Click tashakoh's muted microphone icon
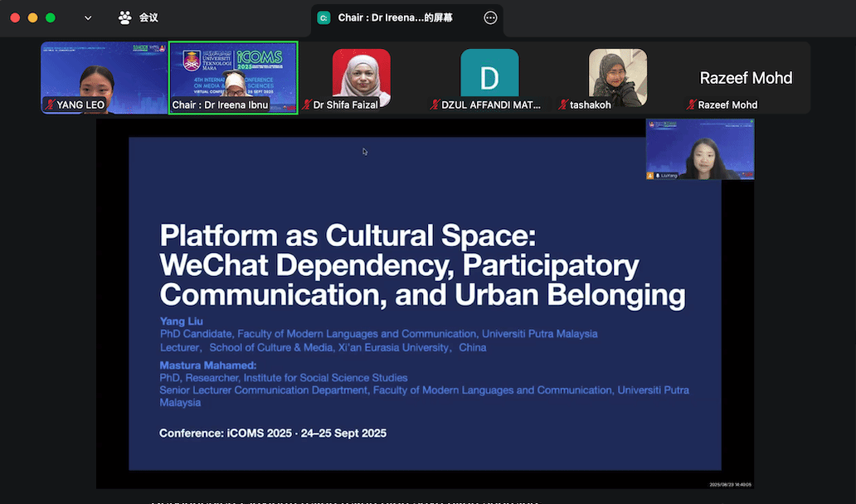This screenshot has height=504, width=856. [563, 105]
